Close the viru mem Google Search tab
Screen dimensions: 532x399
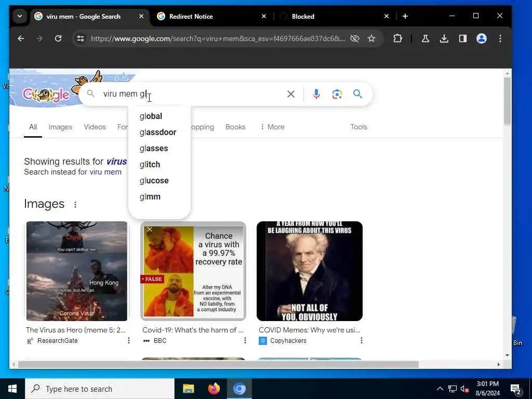coord(141,16)
